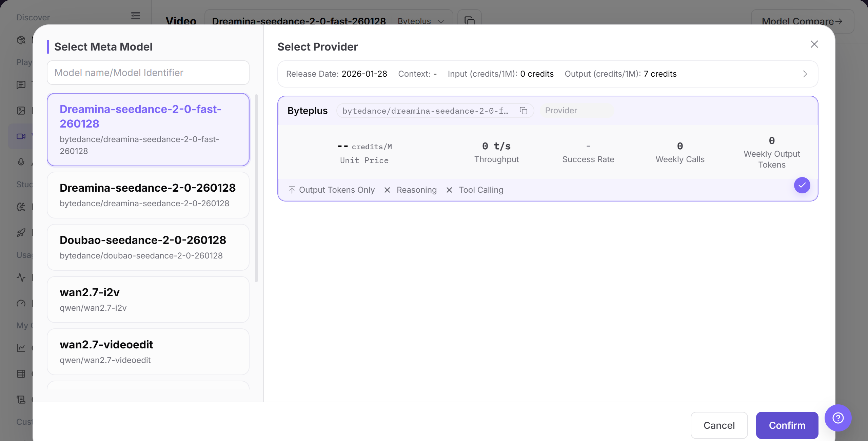The height and width of the screenshot is (441, 868).
Task: Click the Output 7 credits value
Action: [x=660, y=74]
